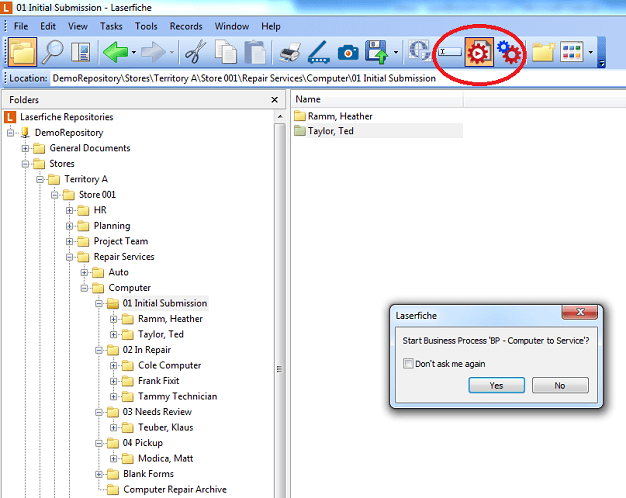Select the Computer Repair Archive folder

click(175, 490)
